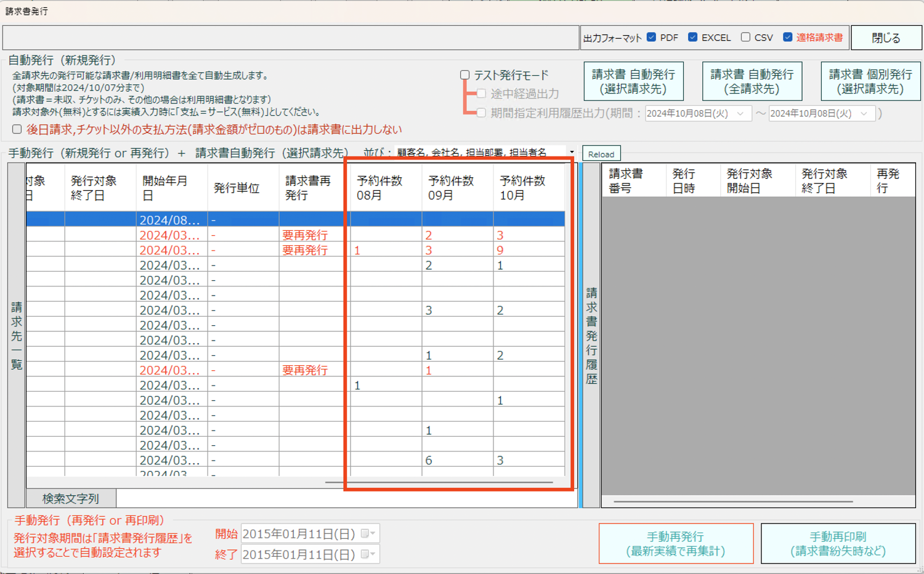Screen dimensions: 924x574
Task: Open the 開始 date picker calendar
Action: [x=368, y=533]
